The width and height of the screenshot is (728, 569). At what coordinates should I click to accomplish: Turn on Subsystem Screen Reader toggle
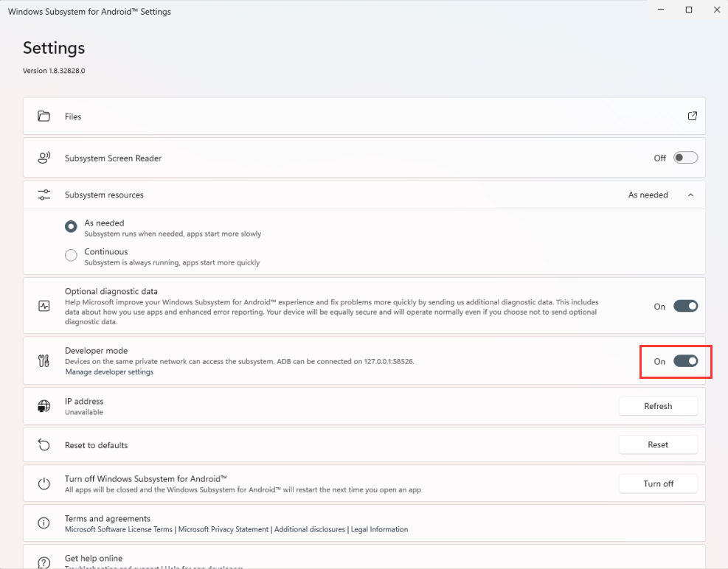tap(685, 158)
